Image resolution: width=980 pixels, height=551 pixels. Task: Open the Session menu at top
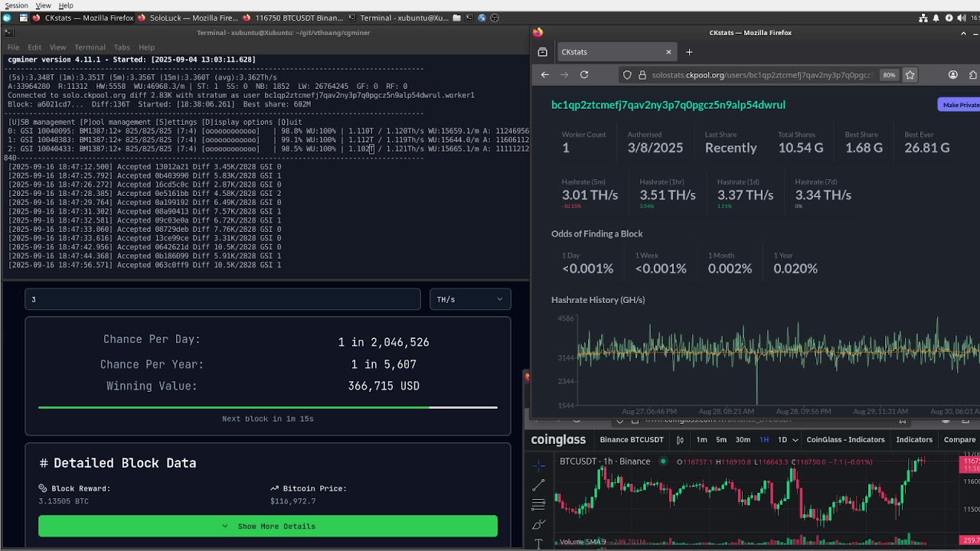click(x=16, y=5)
